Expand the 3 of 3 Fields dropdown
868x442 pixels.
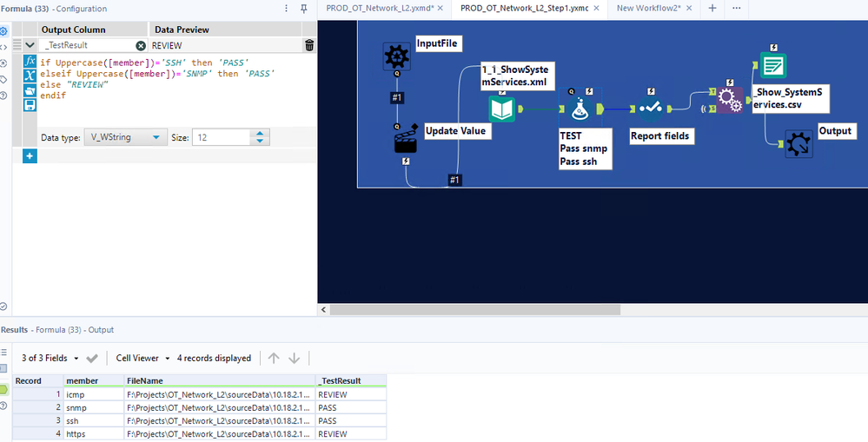tap(76, 359)
